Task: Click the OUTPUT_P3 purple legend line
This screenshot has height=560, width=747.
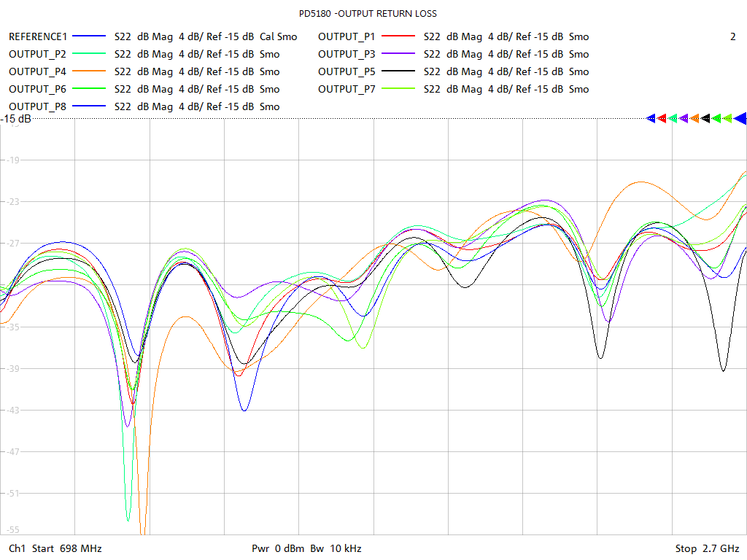Action: click(x=398, y=54)
